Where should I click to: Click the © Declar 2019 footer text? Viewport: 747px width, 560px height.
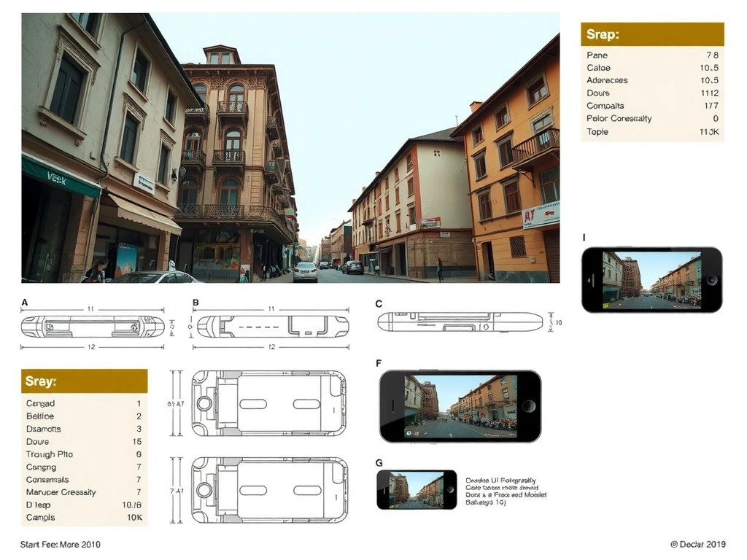[697, 544]
